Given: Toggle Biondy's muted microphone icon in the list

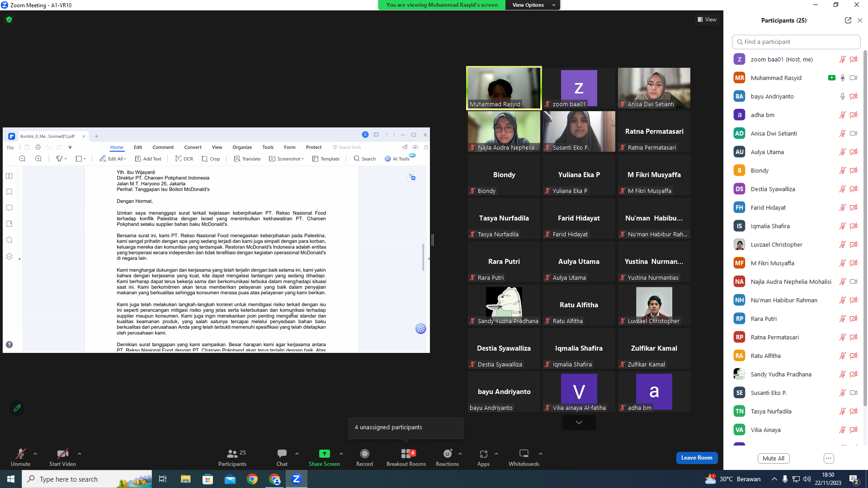Looking at the screenshot, I should coord(843,170).
